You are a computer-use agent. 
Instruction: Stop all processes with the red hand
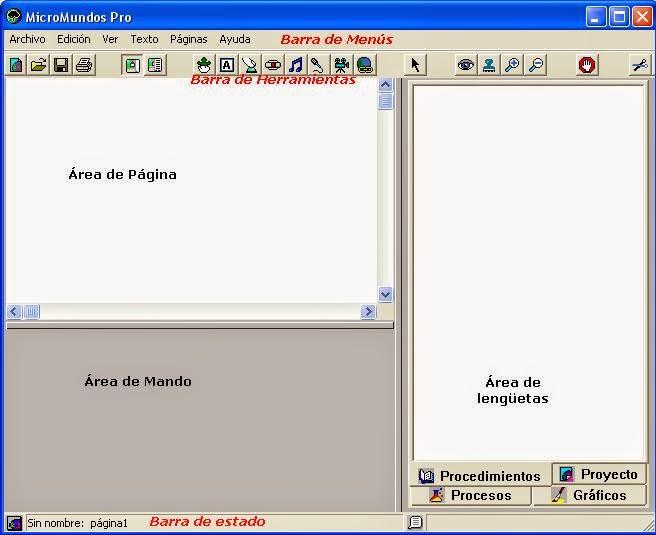(587, 65)
